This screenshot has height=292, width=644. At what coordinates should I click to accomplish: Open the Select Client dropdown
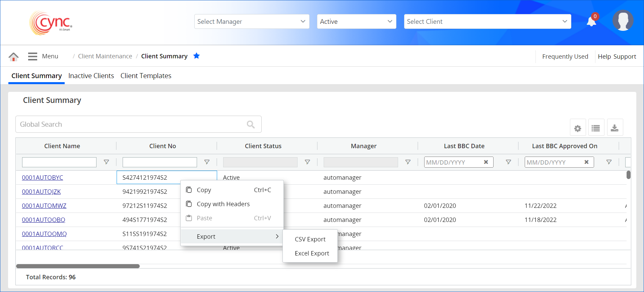[x=487, y=21]
